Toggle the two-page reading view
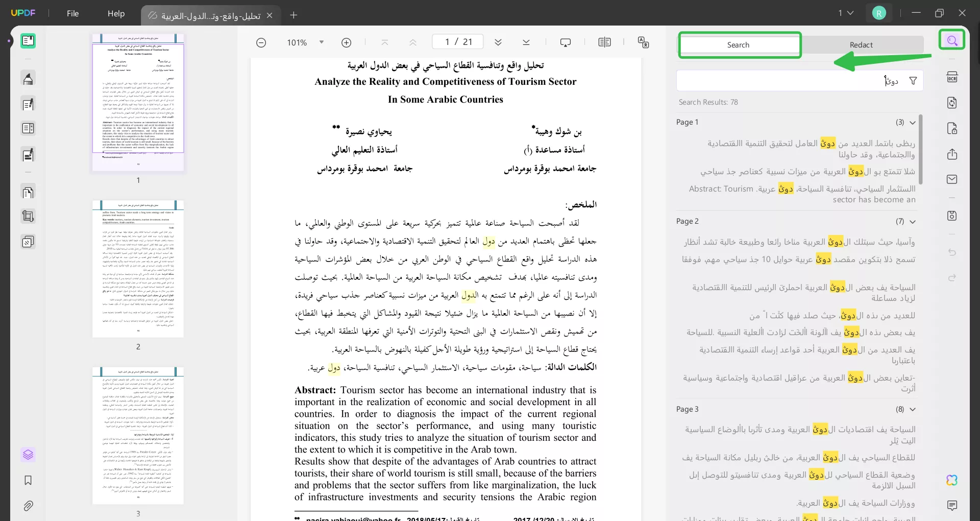The image size is (980, 521). 605,42
